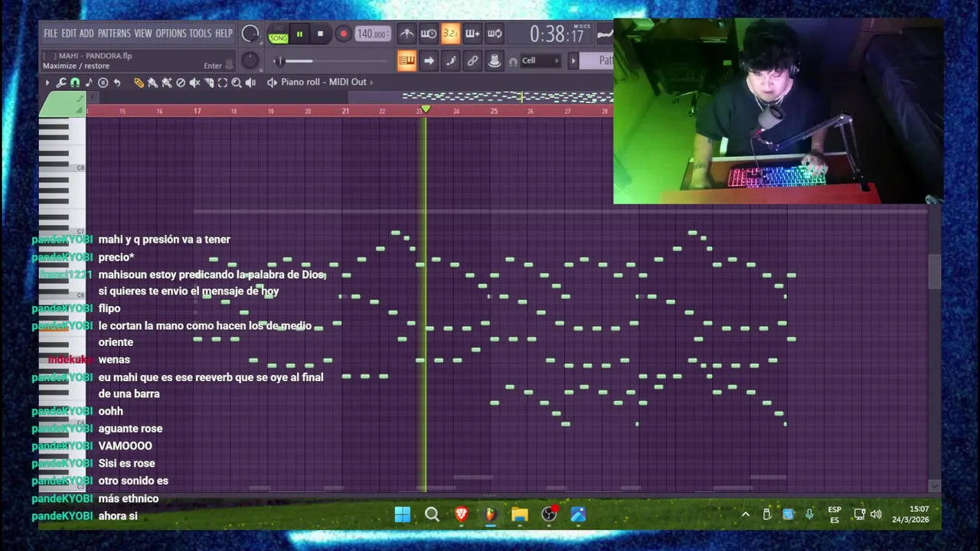980x551 pixels.
Task: Open File Explorer from taskbar
Action: tap(520, 514)
